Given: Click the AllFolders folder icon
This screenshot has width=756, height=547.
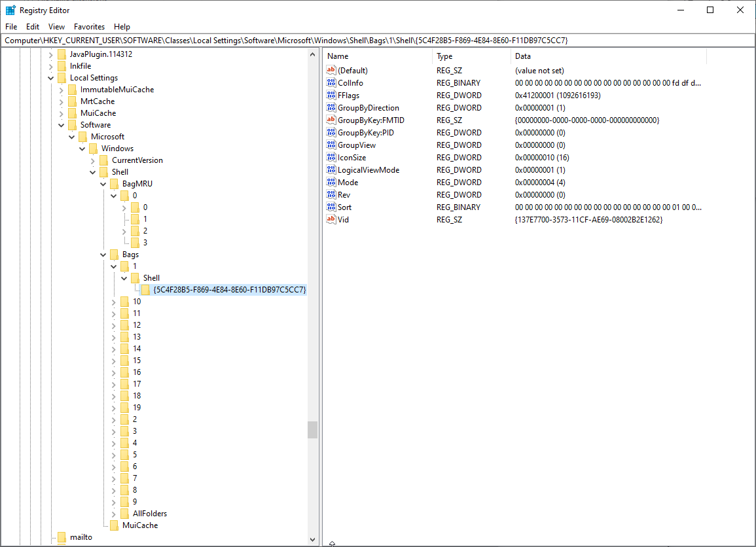Looking at the screenshot, I should pyautogui.click(x=125, y=514).
